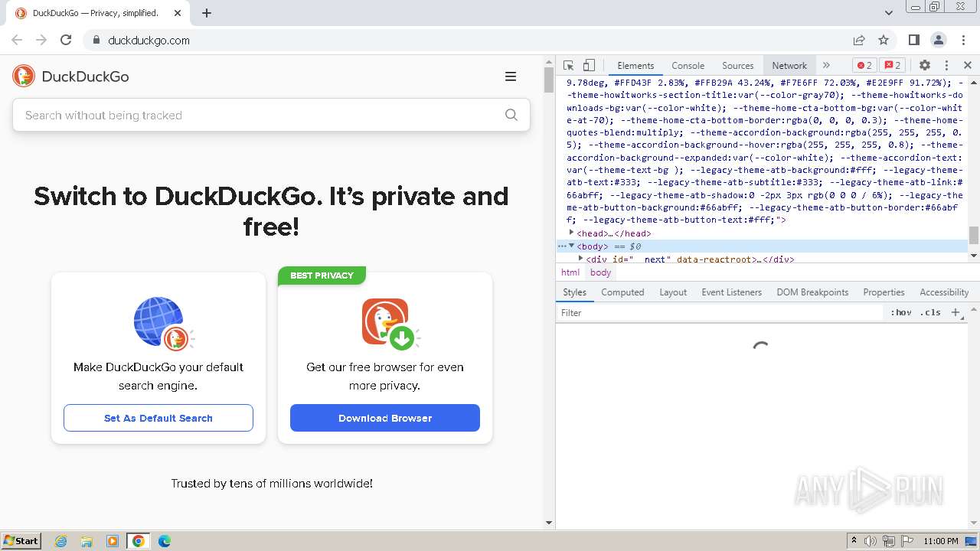Open DevTools settings gear
This screenshot has height=551, width=980.
click(x=925, y=65)
